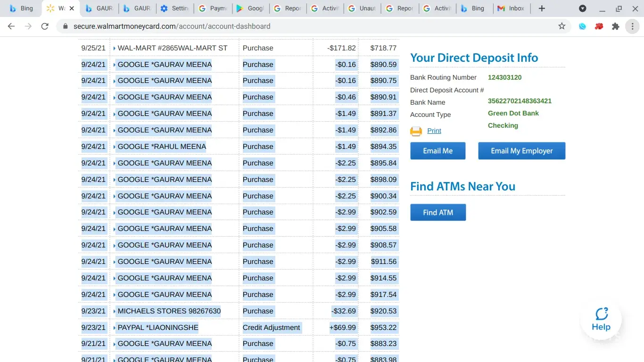Screen dimensions: 644x362
Task: Click the Email My Employer button
Action: [x=521, y=151]
